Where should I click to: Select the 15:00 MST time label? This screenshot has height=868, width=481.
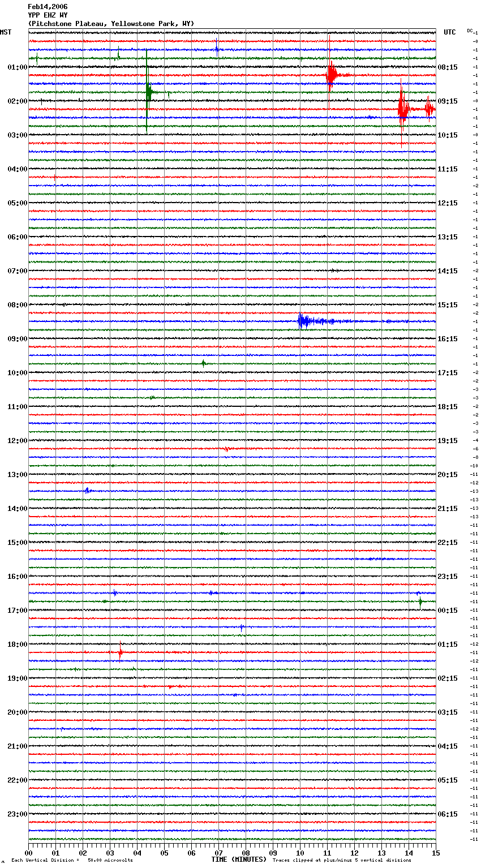pyautogui.click(x=18, y=543)
